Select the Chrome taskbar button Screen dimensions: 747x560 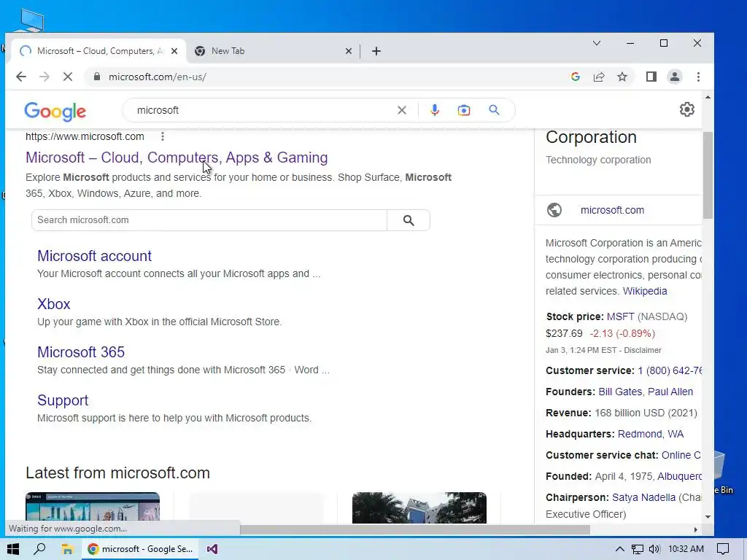coord(140,549)
